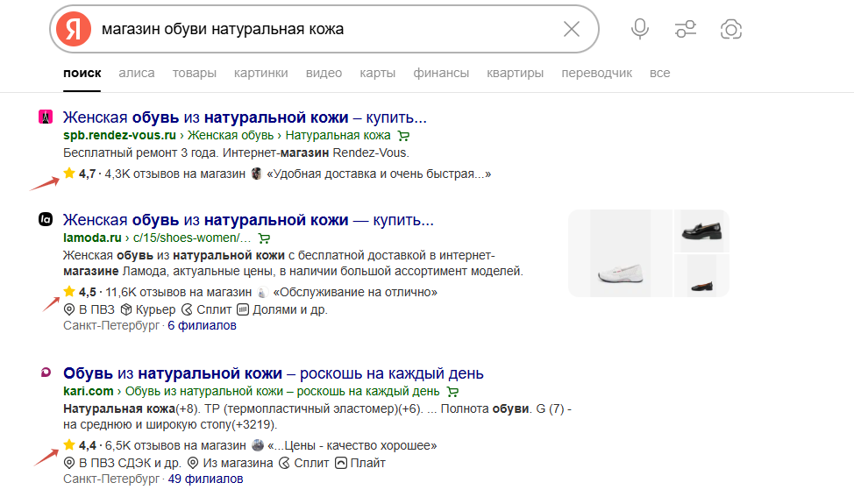
Task: Click the «Из магазина» pin icon under Kari
Action: tap(193, 463)
